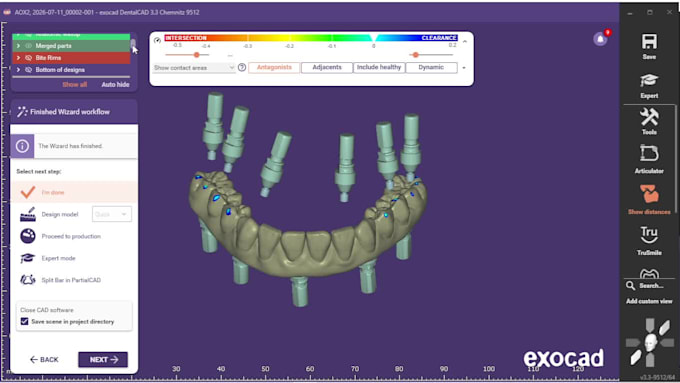This screenshot has width=680, height=383.
Task: Open help question mark beside contact areas
Action: (x=242, y=67)
